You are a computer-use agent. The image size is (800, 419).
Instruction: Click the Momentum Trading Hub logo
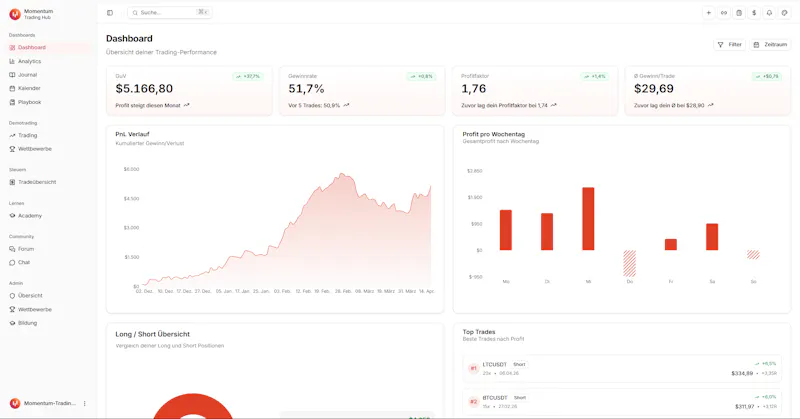click(15, 14)
